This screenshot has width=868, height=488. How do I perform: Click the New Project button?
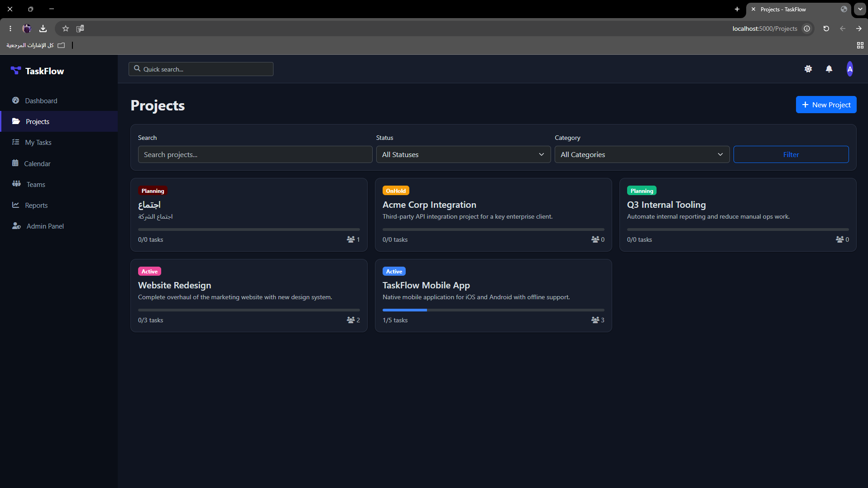pyautogui.click(x=826, y=105)
